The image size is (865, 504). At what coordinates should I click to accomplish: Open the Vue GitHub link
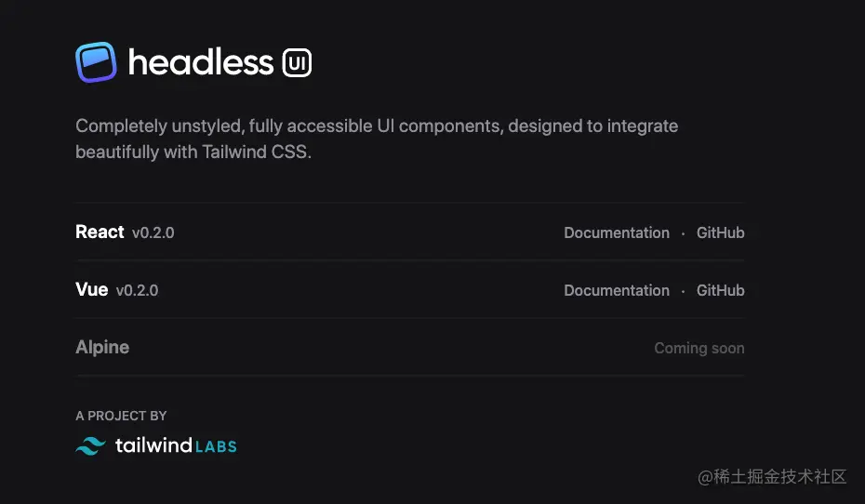[720, 290]
